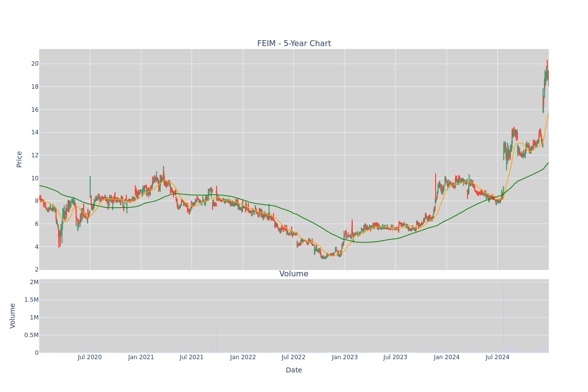Screen dimensions: 588x392
Task: Click the 0.5M volume tick label
Action: pos(30,335)
